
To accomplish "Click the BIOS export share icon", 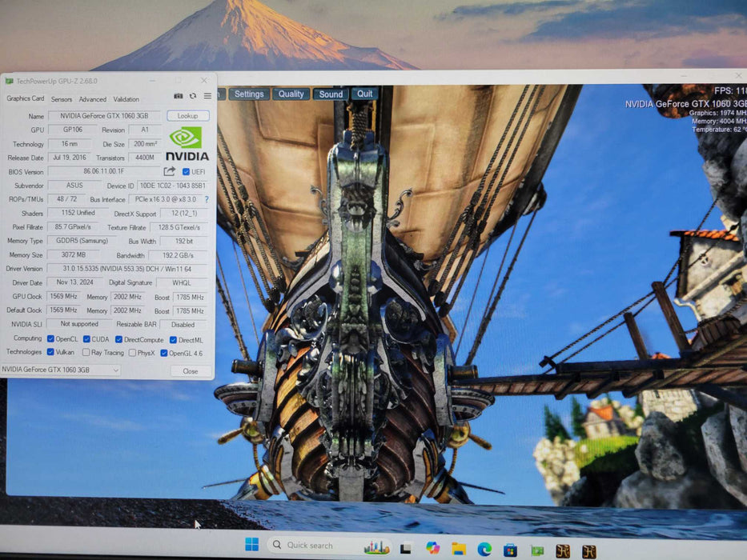I will point(170,171).
